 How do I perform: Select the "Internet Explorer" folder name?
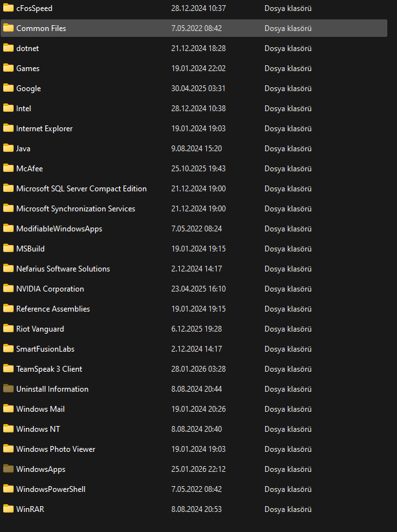coord(45,129)
